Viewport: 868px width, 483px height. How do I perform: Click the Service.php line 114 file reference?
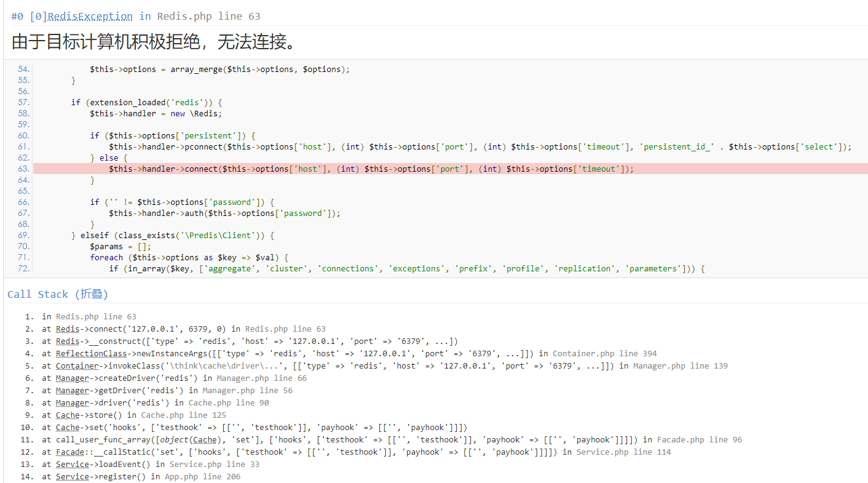coord(623,452)
